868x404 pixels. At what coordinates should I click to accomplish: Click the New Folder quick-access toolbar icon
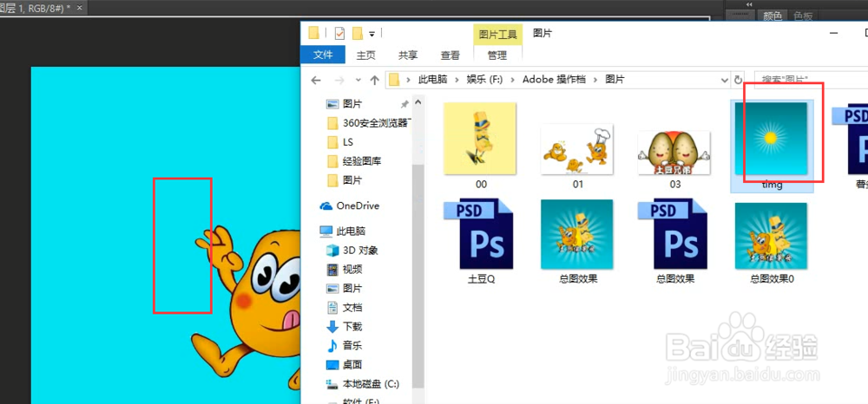pos(357,34)
